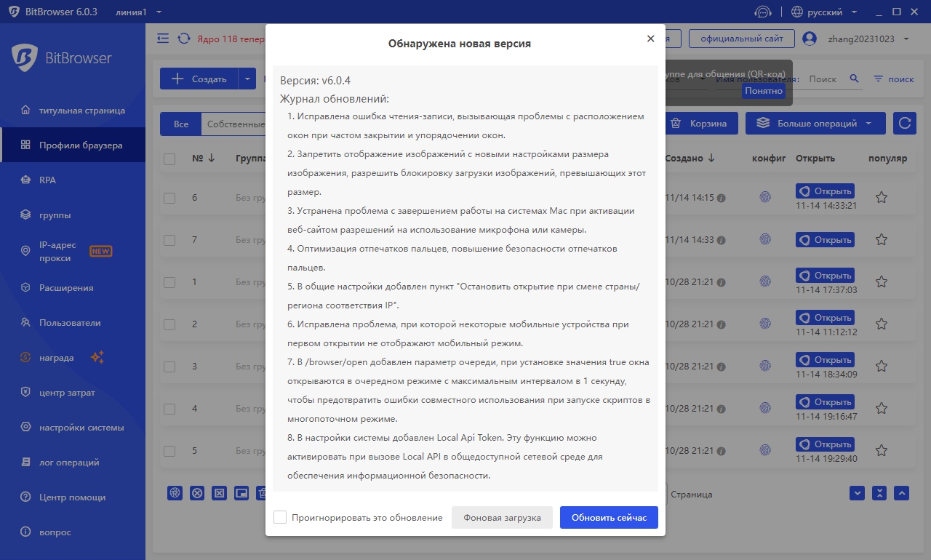Open the support headset chat icon
Screen dimensions: 931x560
[x=762, y=12]
